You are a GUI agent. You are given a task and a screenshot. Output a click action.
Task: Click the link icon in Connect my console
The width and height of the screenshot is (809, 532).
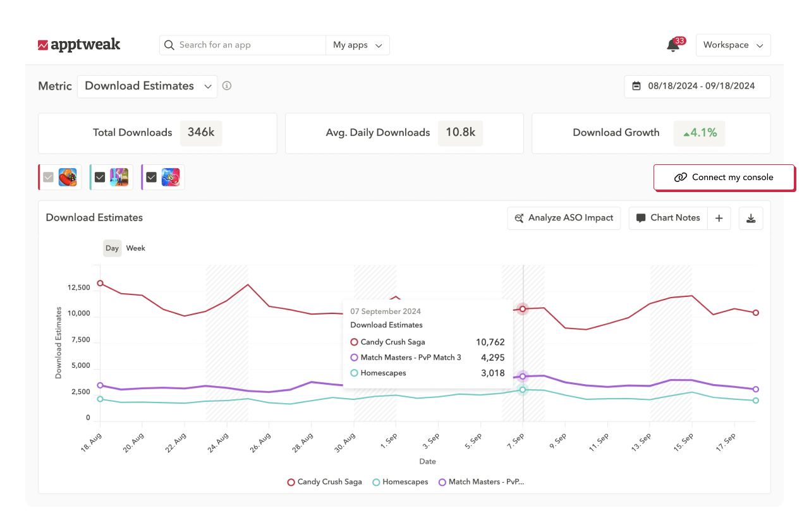[x=681, y=178]
